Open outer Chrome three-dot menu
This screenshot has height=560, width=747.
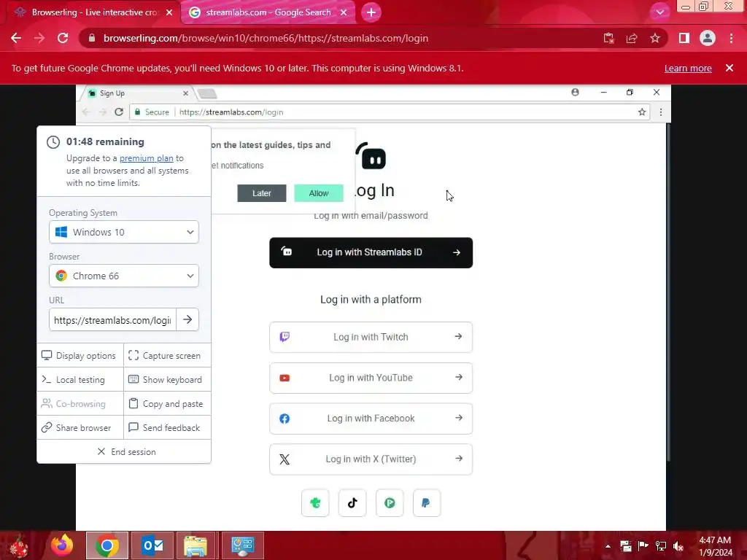(x=731, y=38)
